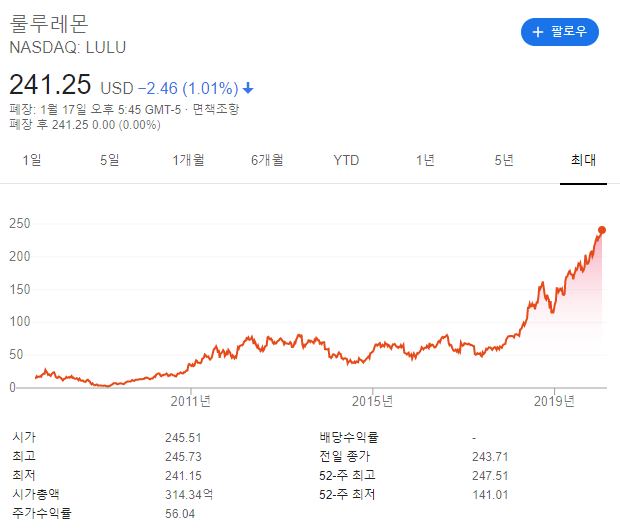Viewport: 620px width, 532px height.
Task: Show the 5년 chart range
Action: [x=504, y=160]
